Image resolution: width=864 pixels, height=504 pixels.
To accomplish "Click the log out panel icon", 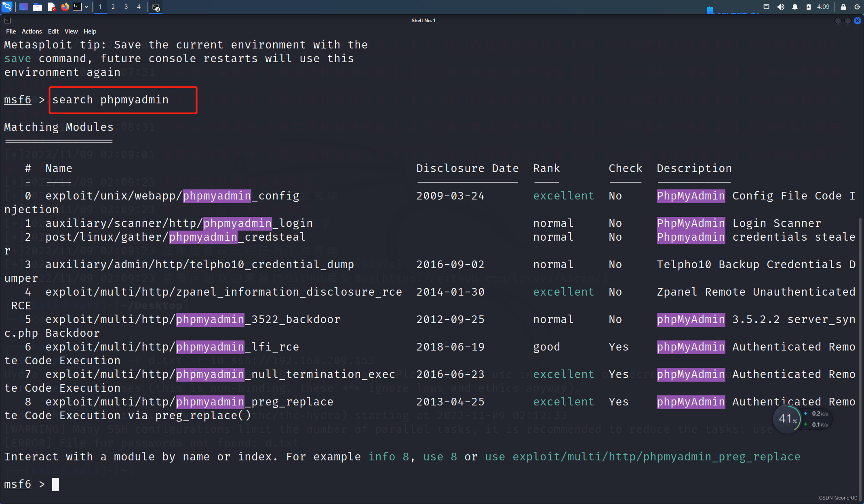I will click(x=857, y=6).
